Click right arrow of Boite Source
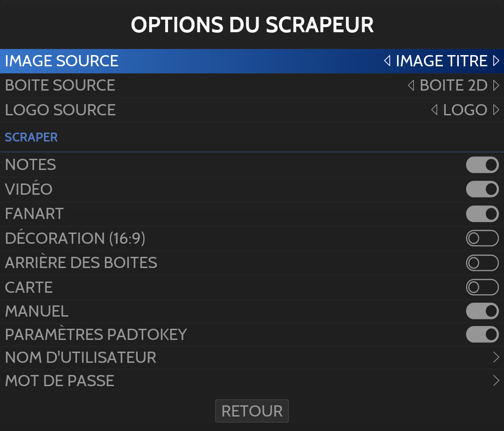The height and width of the screenshot is (431, 504). click(x=496, y=85)
